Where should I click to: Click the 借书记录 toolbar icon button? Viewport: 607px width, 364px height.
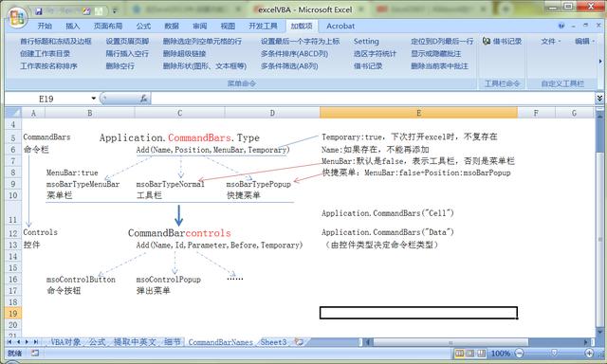pos(502,41)
